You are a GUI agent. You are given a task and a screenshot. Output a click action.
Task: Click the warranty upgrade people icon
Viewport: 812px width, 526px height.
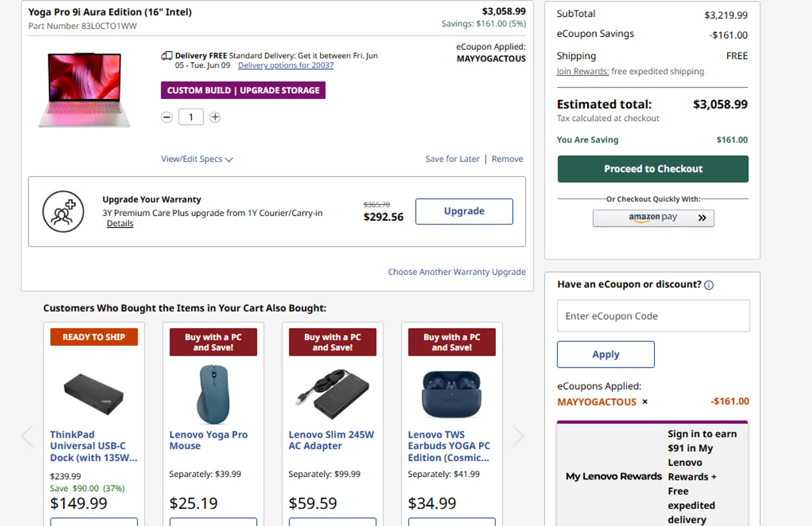point(63,211)
